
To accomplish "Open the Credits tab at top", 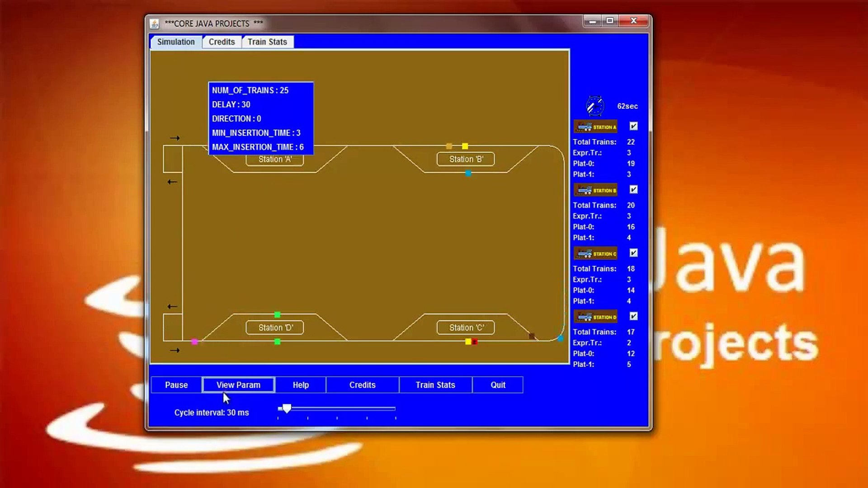I will (x=222, y=42).
